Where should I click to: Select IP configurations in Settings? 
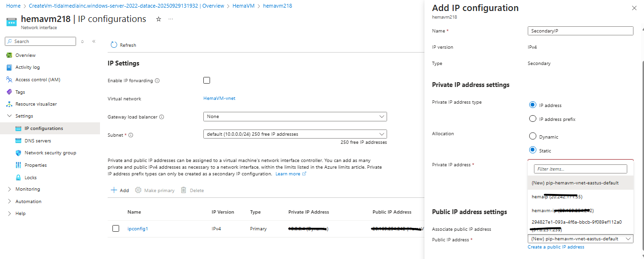click(x=44, y=128)
